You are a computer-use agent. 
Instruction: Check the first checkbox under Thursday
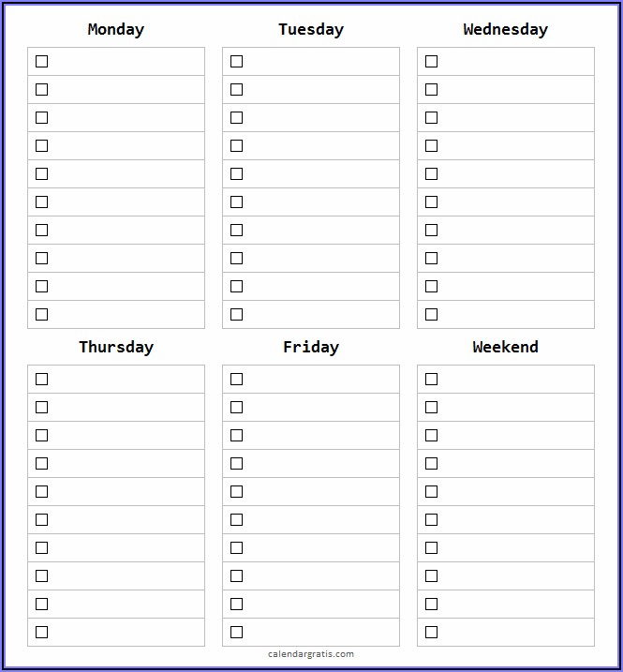(41, 380)
